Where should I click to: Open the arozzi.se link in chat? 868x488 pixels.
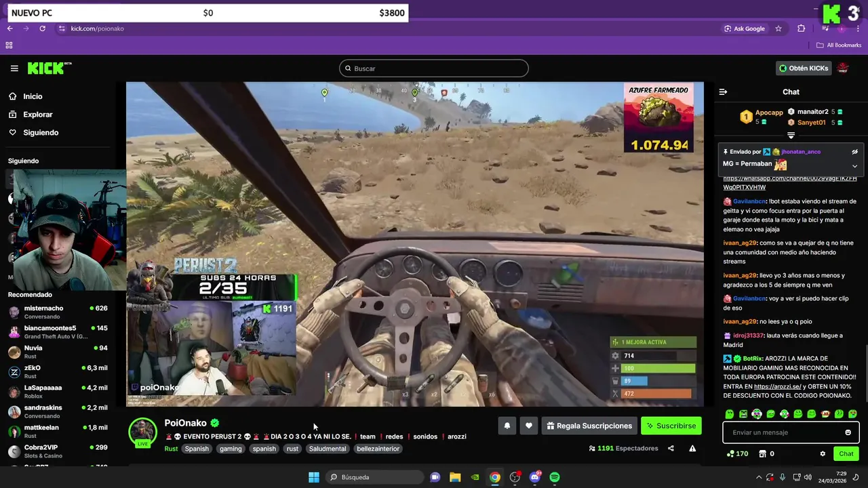pos(777,386)
